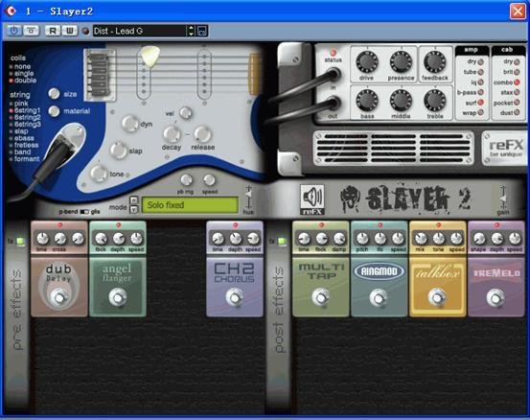530x420 pixels.
Task: Click the mode down arrow
Action: [x=134, y=209]
